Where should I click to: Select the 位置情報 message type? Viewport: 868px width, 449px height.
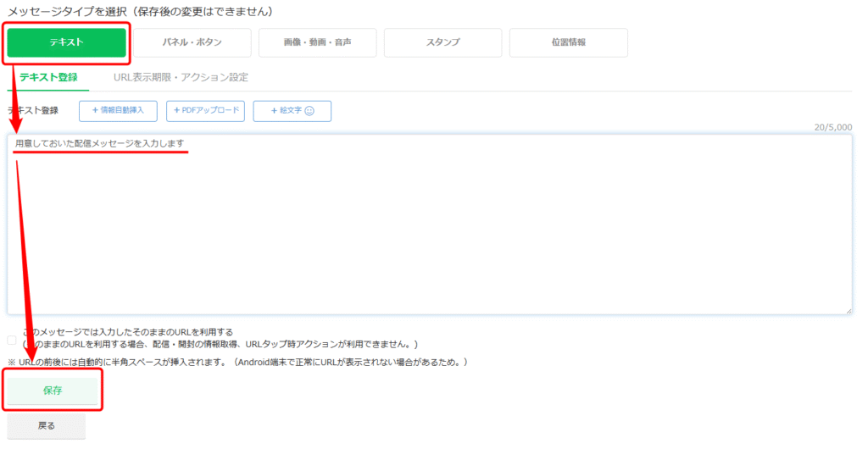569,42
